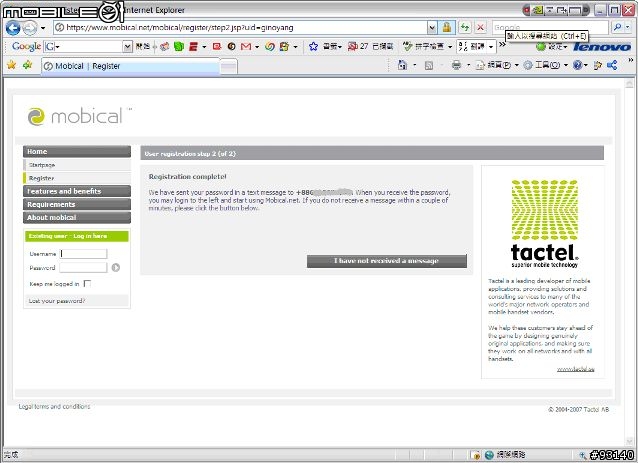Expand the Google toolbar search dropdown
The width and height of the screenshot is (638, 463).
pyautogui.click(x=128, y=46)
